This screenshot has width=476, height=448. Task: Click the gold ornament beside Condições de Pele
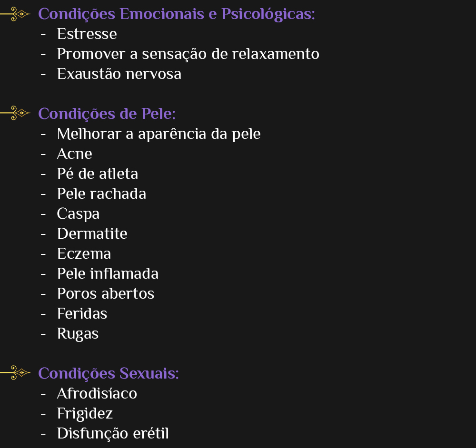coord(16,113)
